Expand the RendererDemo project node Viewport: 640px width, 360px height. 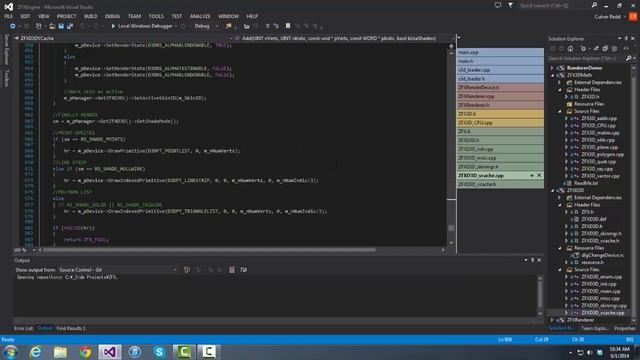552,68
